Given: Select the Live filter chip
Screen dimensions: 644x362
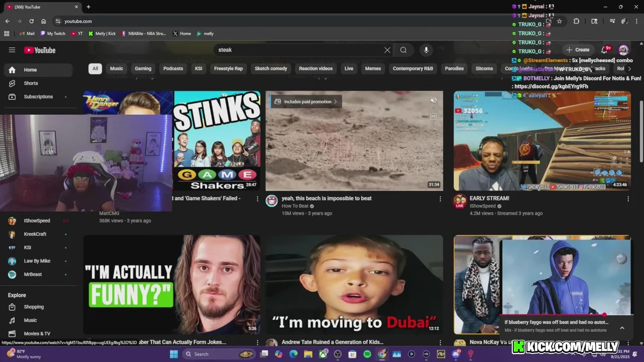Looking at the screenshot, I should point(349,68).
